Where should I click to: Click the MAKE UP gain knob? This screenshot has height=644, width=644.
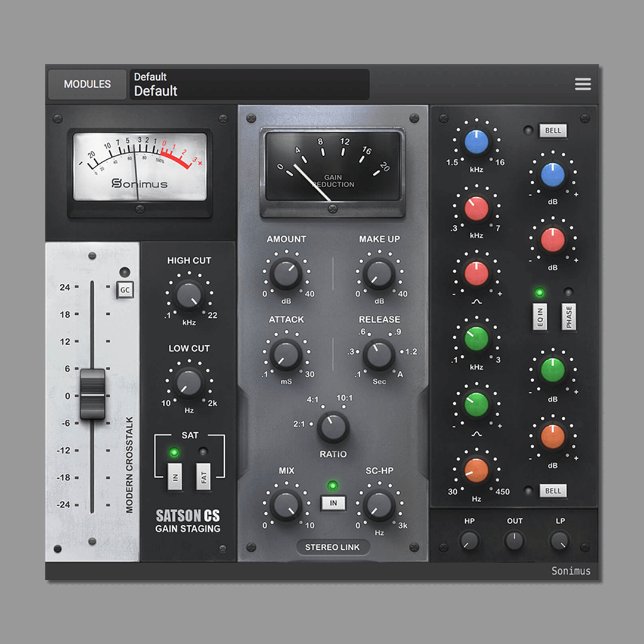click(x=379, y=274)
